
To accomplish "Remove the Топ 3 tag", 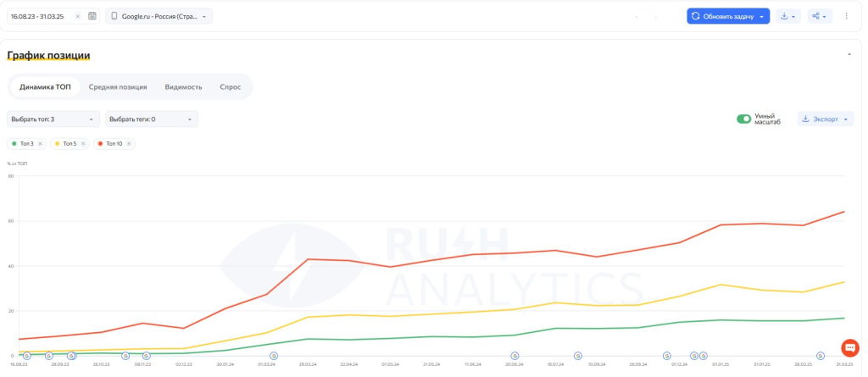I will click(41, 144).
